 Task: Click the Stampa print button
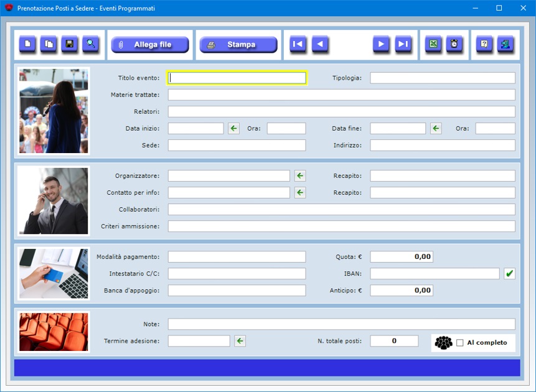pyautogui.click(x=238, y=44)
